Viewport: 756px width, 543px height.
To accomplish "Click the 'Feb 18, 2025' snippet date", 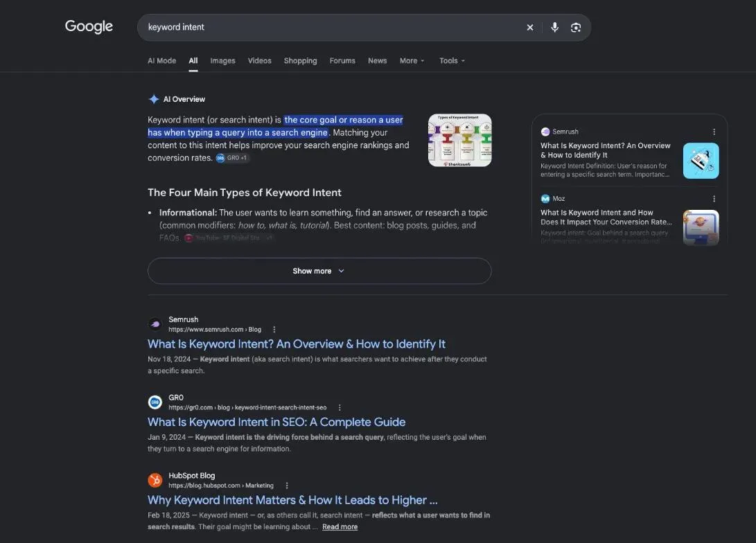I will pyautogui.click(x=168, y=515).
